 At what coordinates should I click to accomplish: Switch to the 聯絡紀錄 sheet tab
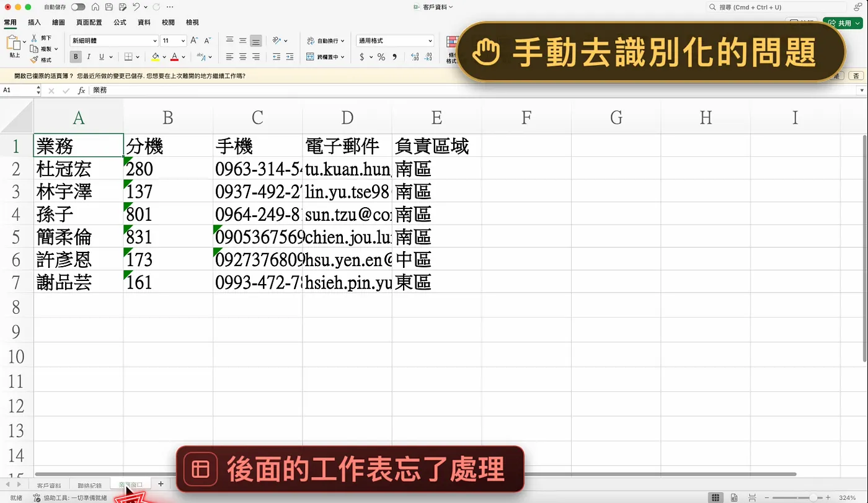(x=90, y=484)
